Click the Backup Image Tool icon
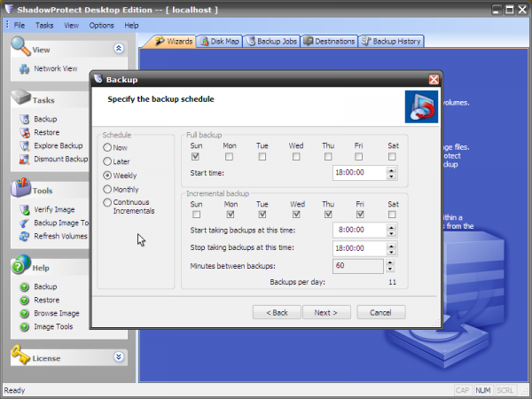The width and height of the screenshot is (532, 399). [x=25, y=223]
